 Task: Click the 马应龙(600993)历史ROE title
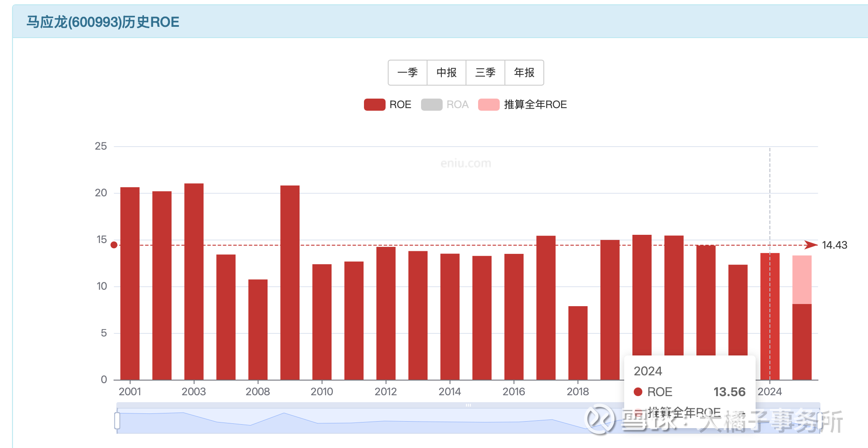point(103,22)
